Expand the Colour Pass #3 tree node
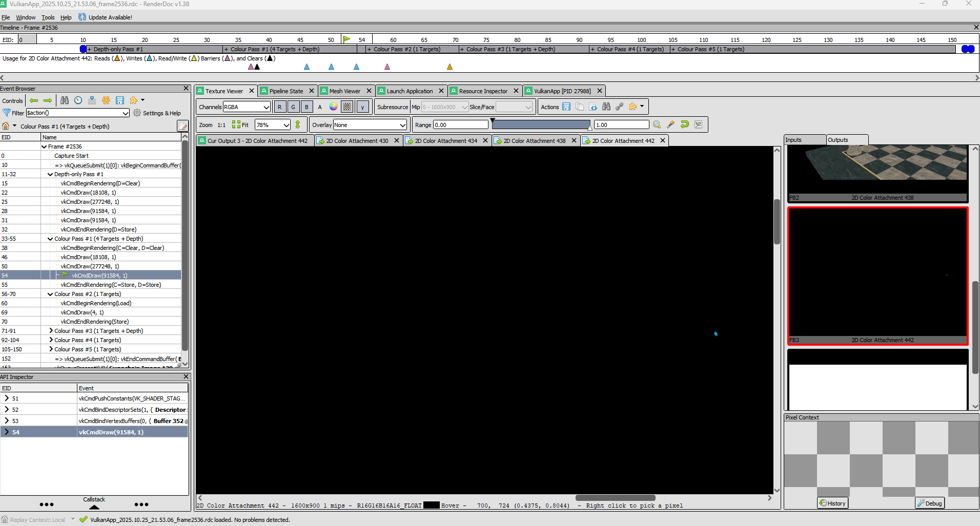The width and height of the screenshot is (980, 526). (x=51, y=331)
